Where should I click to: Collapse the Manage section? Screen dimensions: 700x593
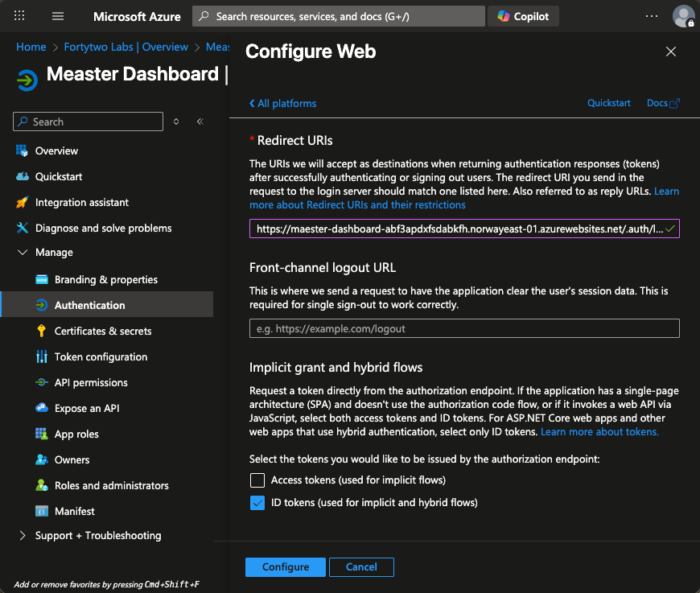tap(22, 253)
